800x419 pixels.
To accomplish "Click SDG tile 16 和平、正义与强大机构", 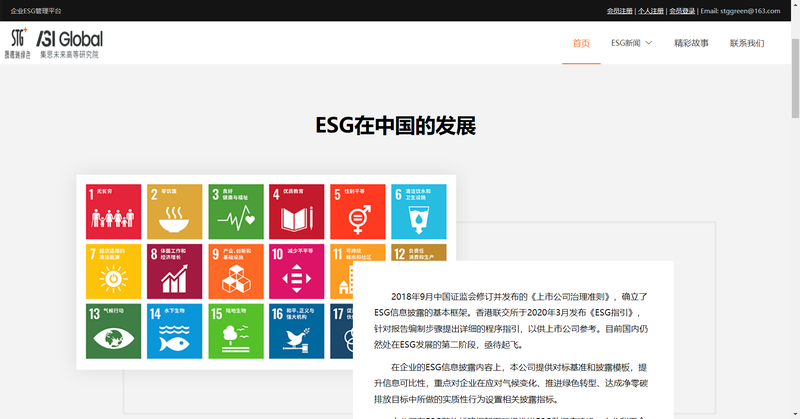I will (296, 331).
